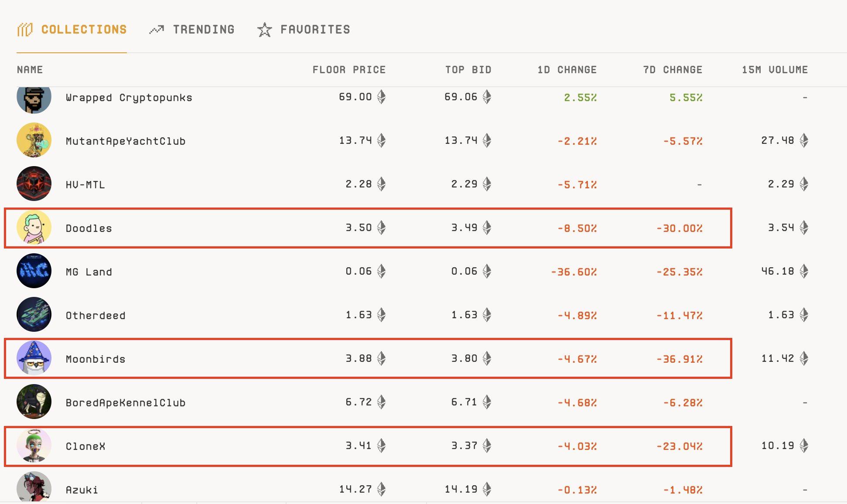Image resolution: width=847 pixels, height=504 pixels.
Task: Sort by 7D Change column
Action: (x=673, y=70)
